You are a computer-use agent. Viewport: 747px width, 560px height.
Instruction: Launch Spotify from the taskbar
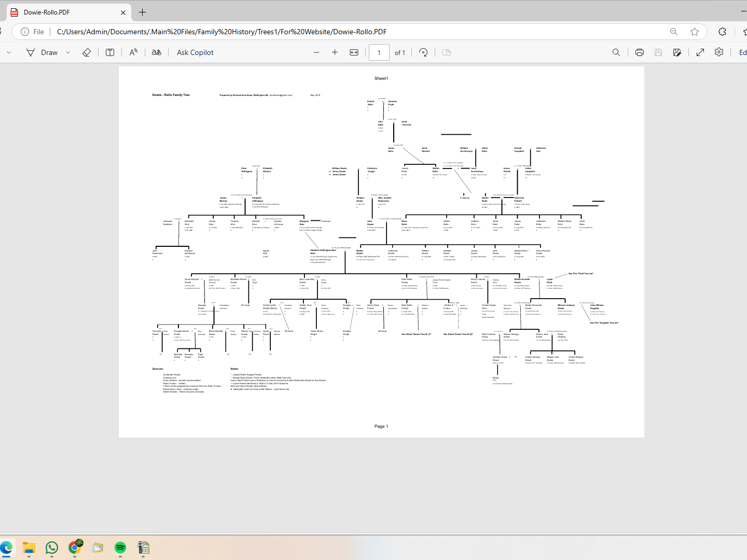[x=120, y=548]
